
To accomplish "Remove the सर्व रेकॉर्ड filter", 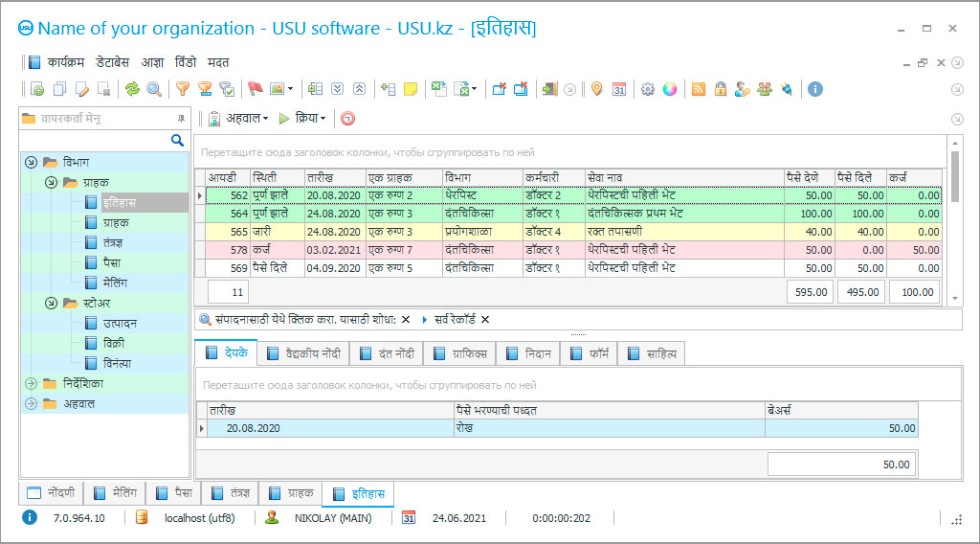I will (485, 319).
